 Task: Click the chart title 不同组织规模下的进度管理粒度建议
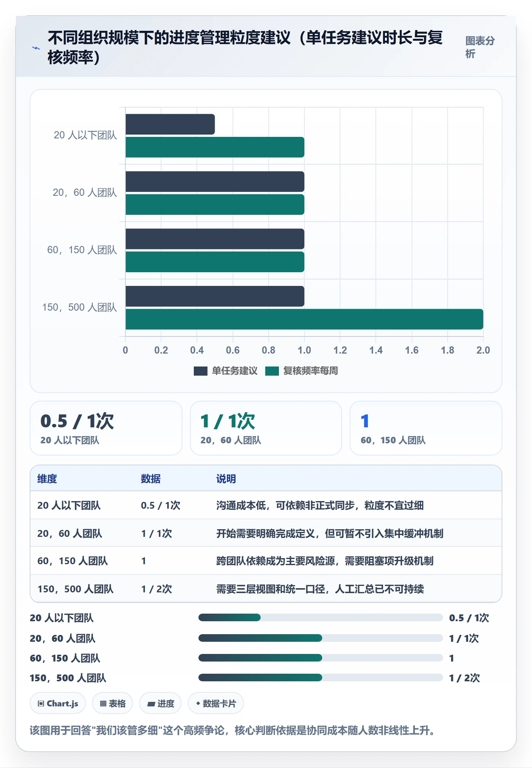[x=245, y=48]
